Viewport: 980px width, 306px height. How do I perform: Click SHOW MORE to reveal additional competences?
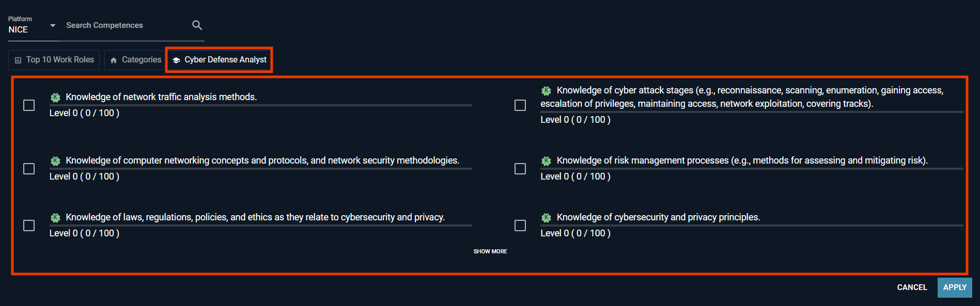click(490, 251)
